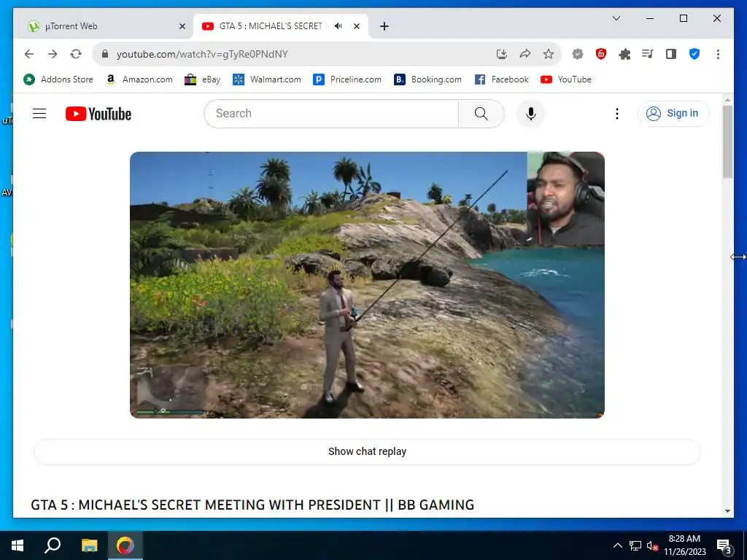
Task: Close the GTA 5 YouTube tab
Action: point(356,26)
